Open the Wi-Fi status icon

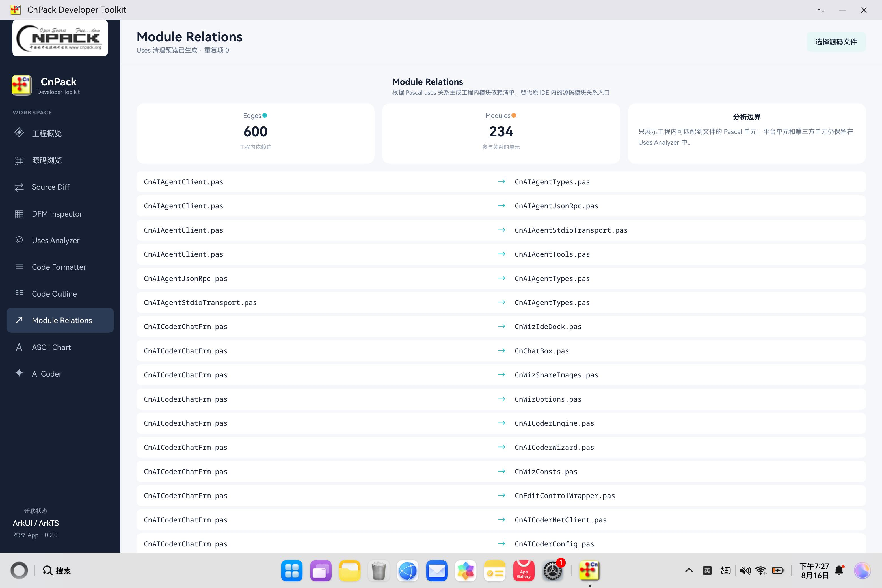tap(761, 571)
